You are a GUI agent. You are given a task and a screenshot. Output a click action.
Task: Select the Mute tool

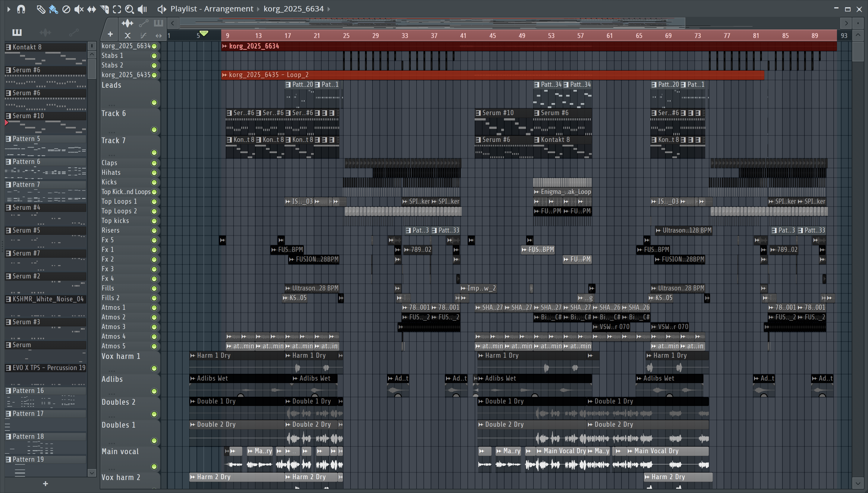click(79, 9)
